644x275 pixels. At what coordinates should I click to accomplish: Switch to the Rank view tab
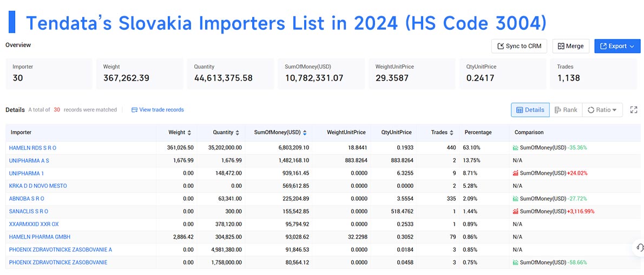pyautogui.click(x=566, y=110)
